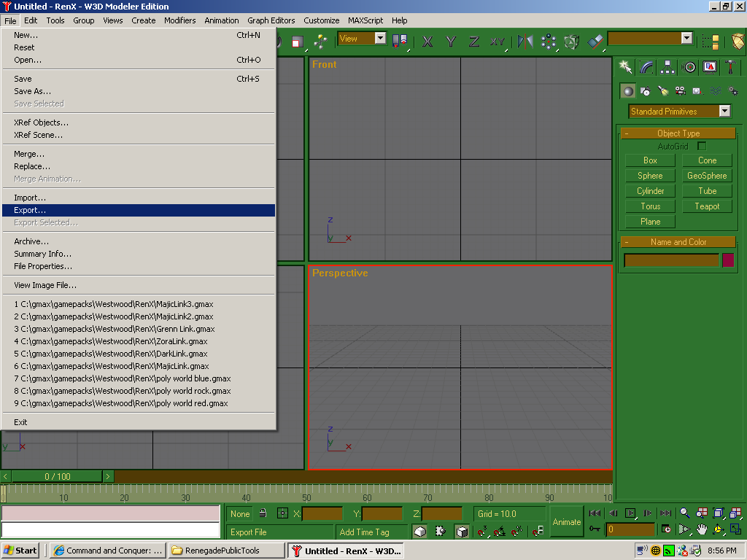Create a Teapot primitive

coord(707,206)
